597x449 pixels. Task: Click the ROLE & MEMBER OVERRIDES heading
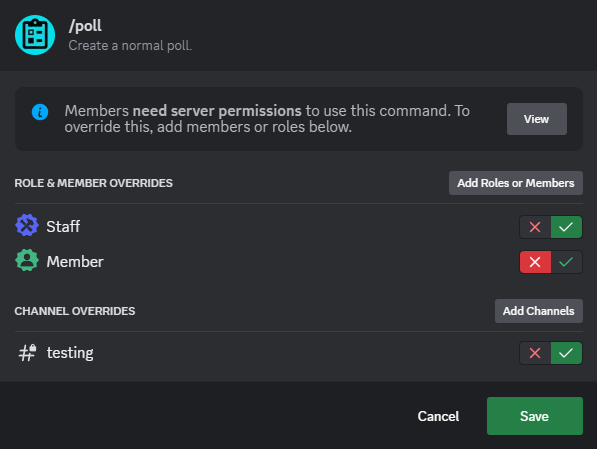pyautogui.click(x=94, y=183)
